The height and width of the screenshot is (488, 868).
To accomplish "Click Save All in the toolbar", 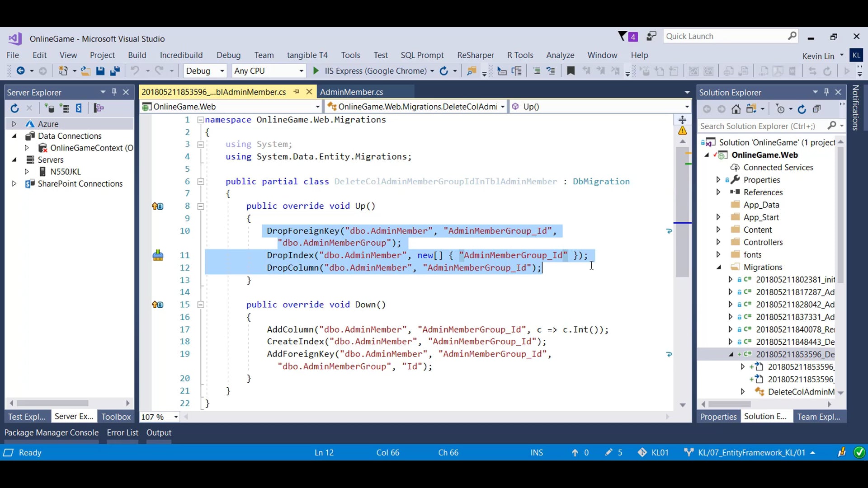I will pos(115,71).
